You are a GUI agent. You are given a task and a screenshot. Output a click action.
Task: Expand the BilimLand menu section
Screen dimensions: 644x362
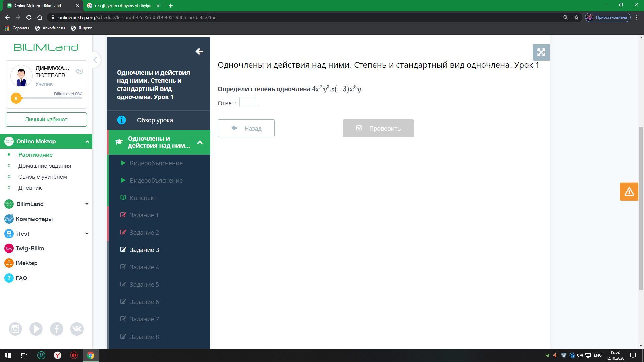[87, 204]
